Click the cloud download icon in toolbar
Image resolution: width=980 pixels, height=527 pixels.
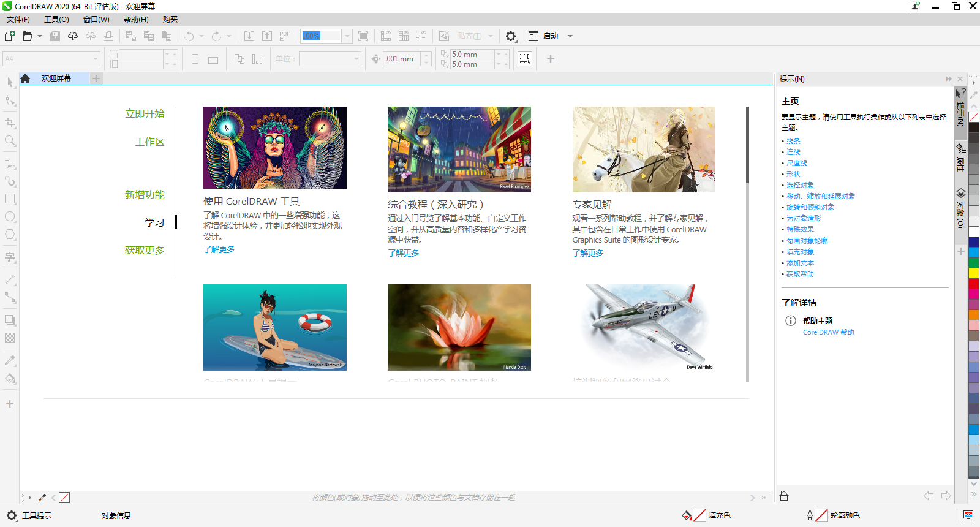(x=73, y=36)
